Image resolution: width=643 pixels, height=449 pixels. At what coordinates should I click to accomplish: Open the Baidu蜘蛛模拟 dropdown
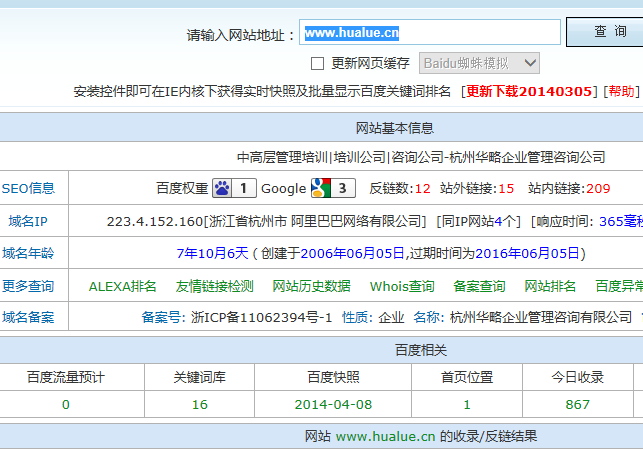pos(479,63)
